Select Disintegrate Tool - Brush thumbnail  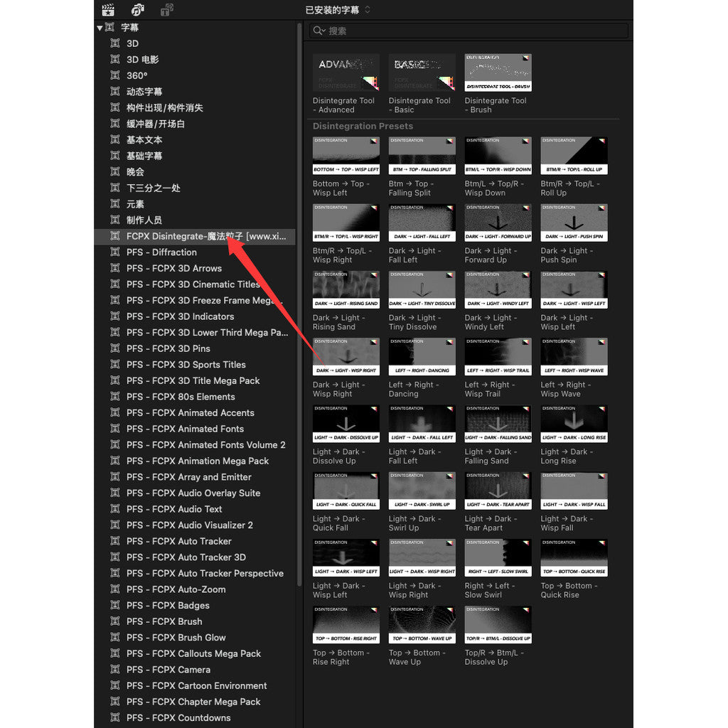(498, 73)
